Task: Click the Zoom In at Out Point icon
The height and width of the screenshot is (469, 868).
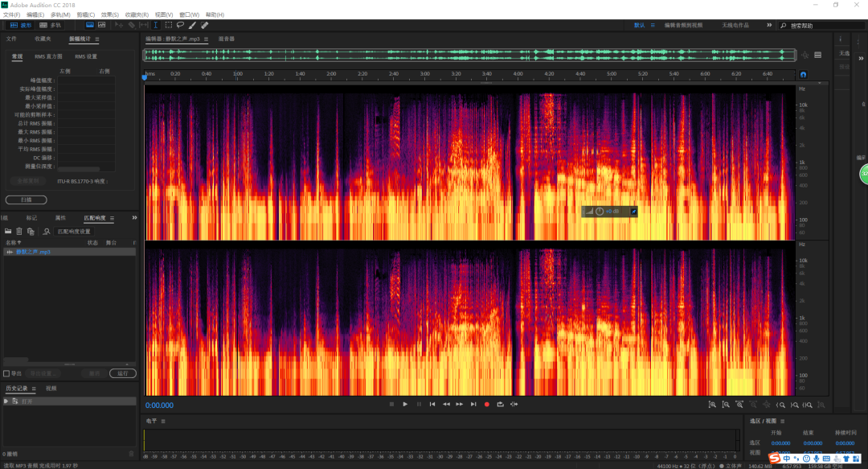Action: 794,405
